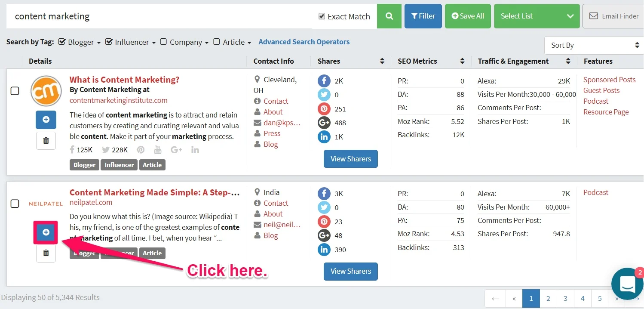
Task: Click the Twitter share icon for neilpatel.com
Action: coord(324,207)
